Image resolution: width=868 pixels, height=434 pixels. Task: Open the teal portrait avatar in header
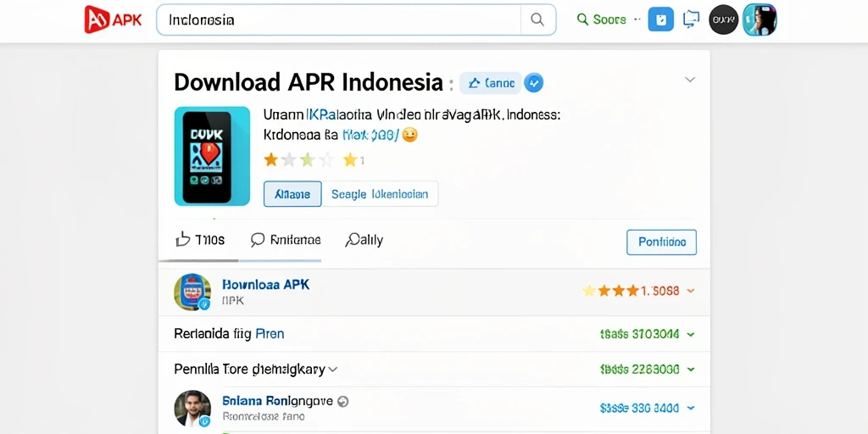point(759,20)
